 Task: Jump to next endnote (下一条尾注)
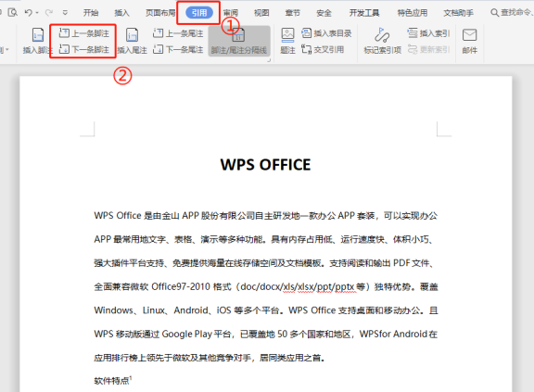pos(178,49)
